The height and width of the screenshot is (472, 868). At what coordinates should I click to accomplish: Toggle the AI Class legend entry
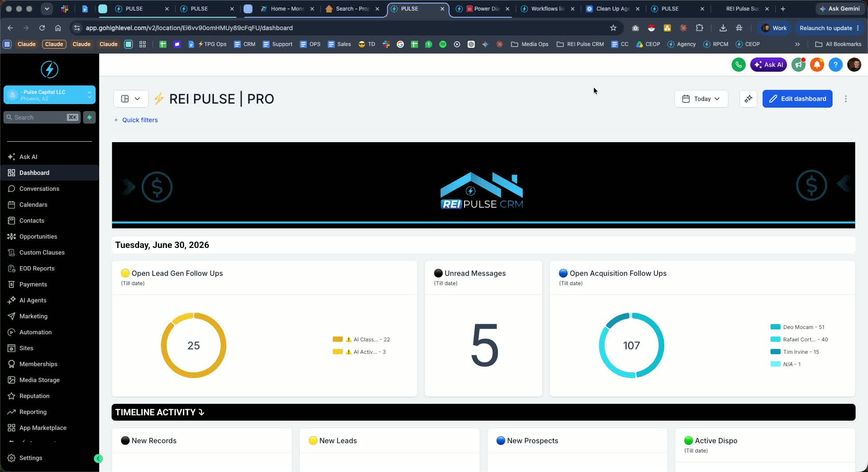(361, 340)
